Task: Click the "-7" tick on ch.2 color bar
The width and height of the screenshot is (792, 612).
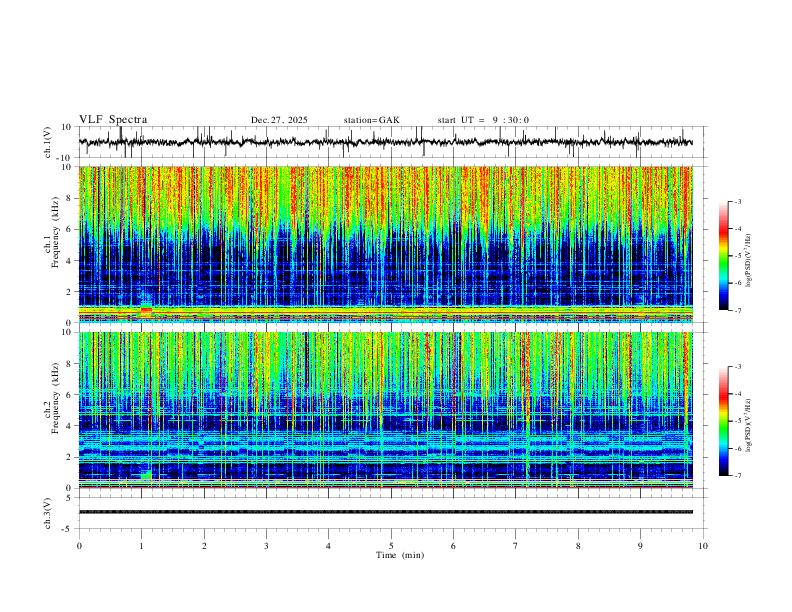Action: pyautogui.click(x=737, y=476)
